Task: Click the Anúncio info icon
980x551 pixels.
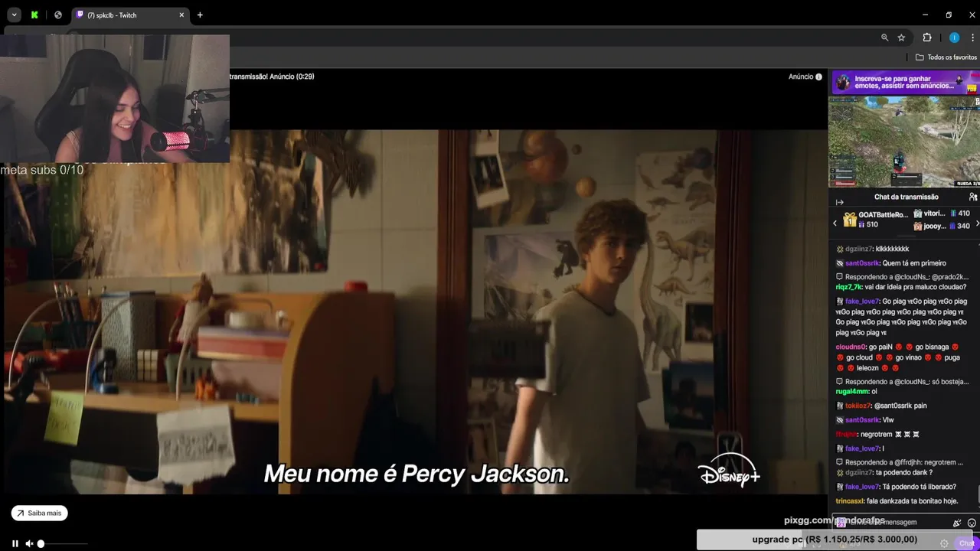Action: 818,77
